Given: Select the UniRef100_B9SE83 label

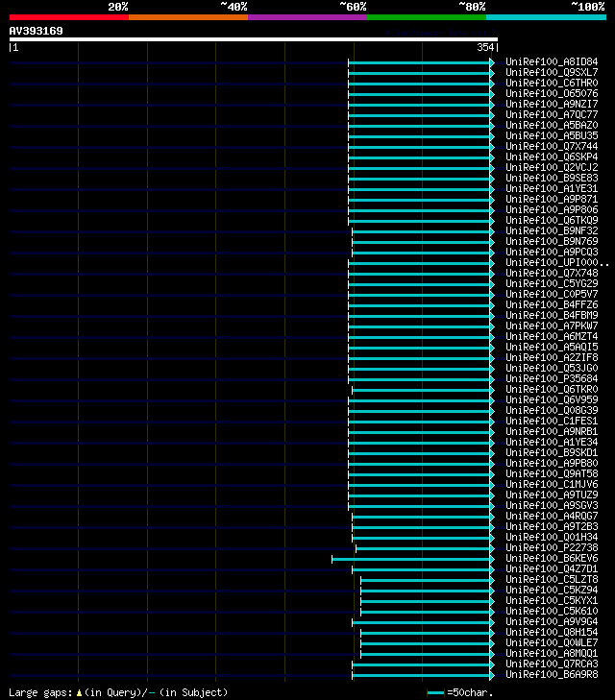Looking at the screenshot, I should (x=552, y=179).
